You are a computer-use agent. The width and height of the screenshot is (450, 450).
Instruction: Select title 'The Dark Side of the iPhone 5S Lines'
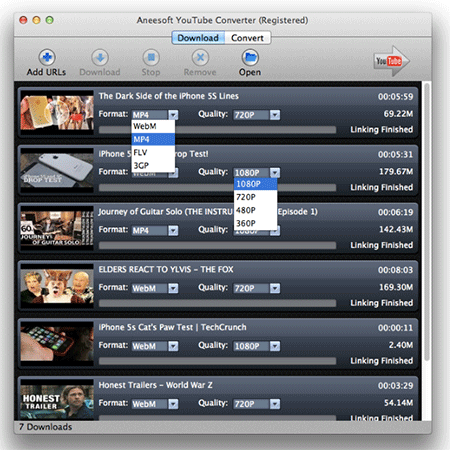coord(169,96)
